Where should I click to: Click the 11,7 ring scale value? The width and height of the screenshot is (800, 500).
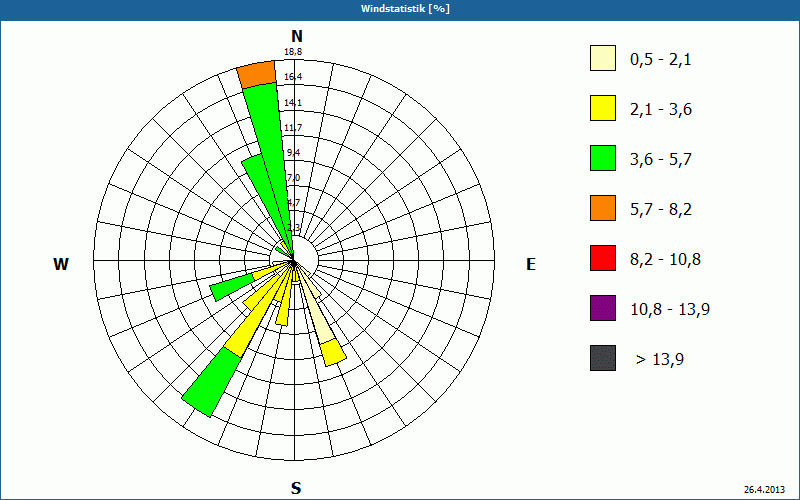point(293,128)
